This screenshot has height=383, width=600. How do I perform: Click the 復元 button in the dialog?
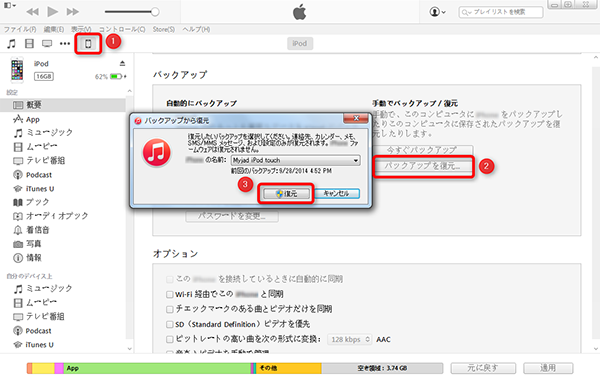(286, 194)
